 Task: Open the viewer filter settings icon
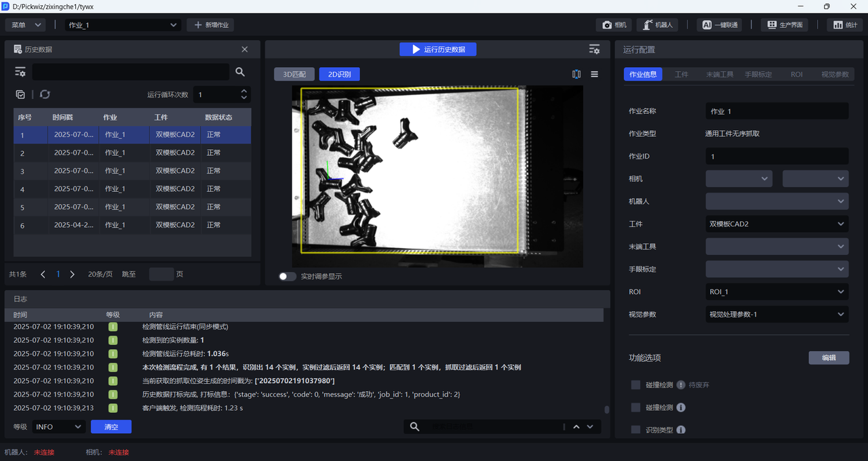[x=594, y=49]
